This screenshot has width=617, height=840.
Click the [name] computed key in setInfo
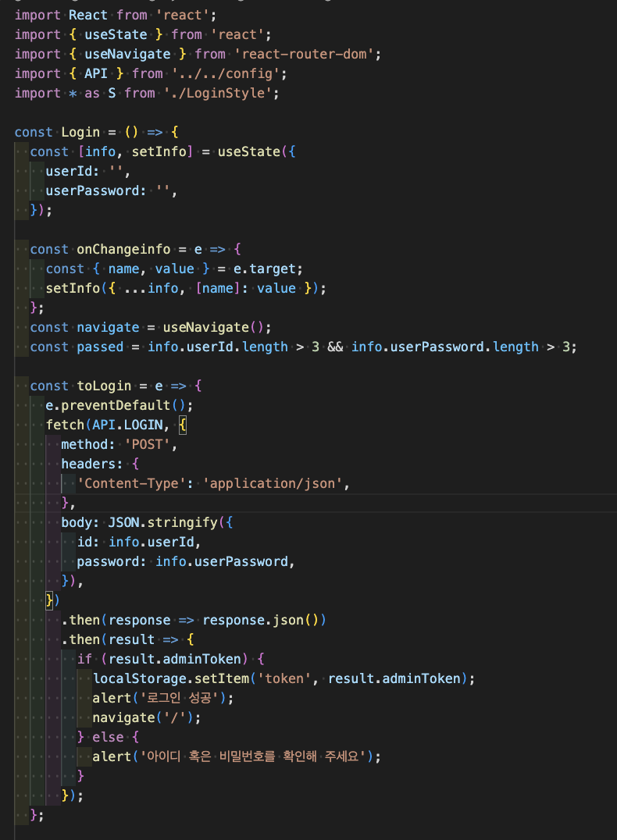(x=218, y=288)
